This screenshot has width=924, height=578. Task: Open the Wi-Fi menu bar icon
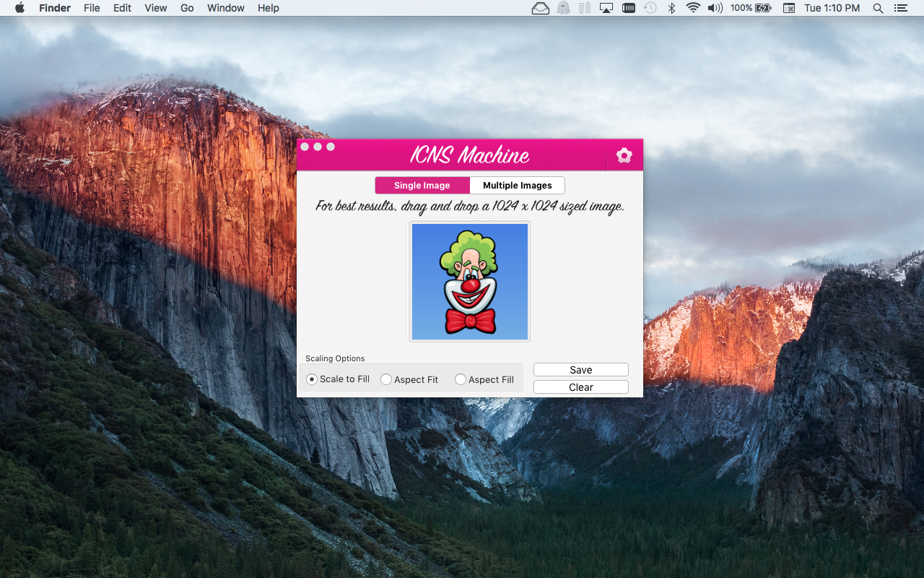click(692, 8)
